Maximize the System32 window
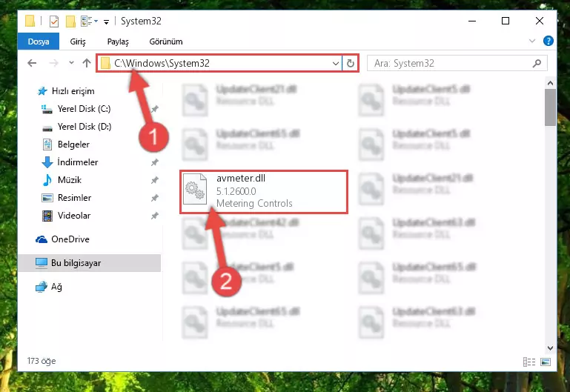The image size is (570, 392). pyautogui.click(x=506, y=21)
